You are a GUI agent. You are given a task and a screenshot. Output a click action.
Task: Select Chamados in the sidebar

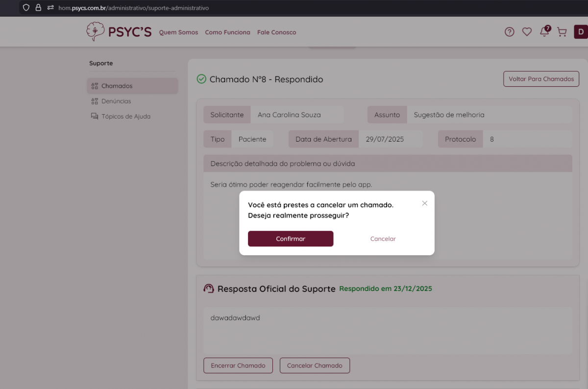click(x=117, y=86)
